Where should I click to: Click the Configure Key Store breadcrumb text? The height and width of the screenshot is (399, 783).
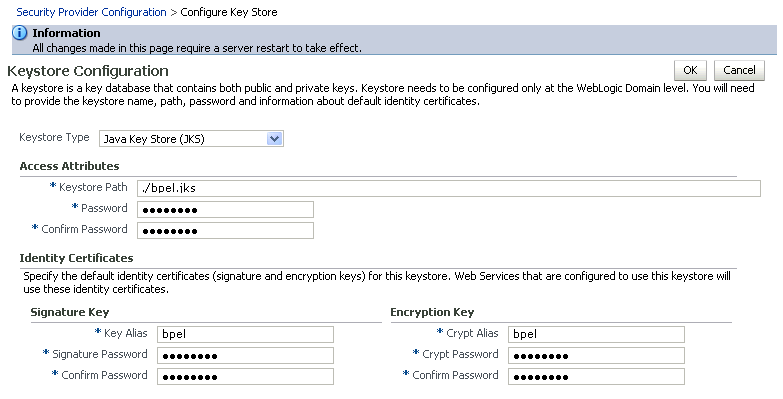(x=229, y=12)
